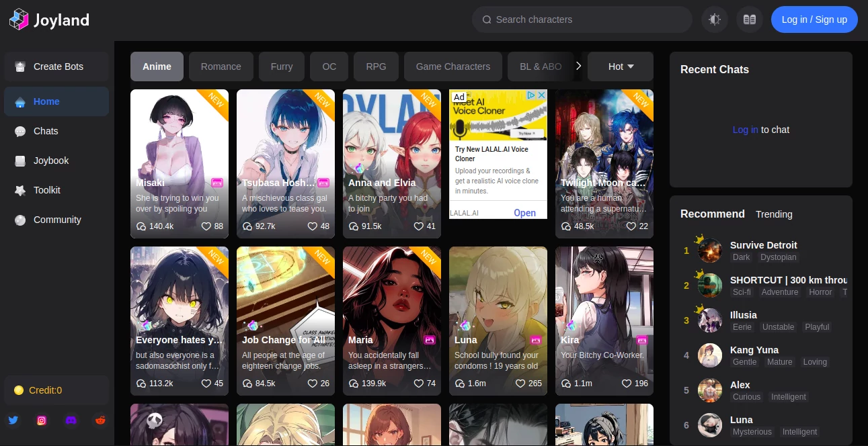Viewport: 868px width, 446px height.
Task: Like the Misaki card heart icon
Action: [x=206, y=226]
